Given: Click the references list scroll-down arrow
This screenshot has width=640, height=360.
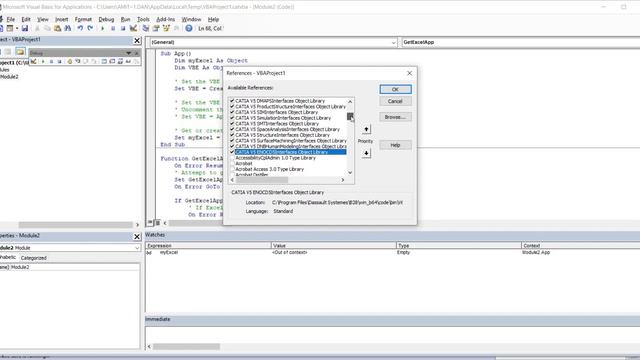Looking at the screenshot, I should pos(350,173).
